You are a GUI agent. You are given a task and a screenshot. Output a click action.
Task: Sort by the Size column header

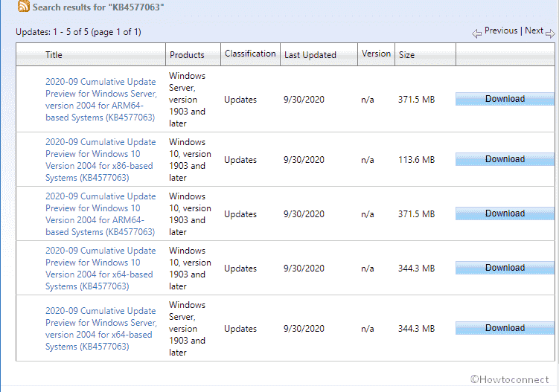406,54
